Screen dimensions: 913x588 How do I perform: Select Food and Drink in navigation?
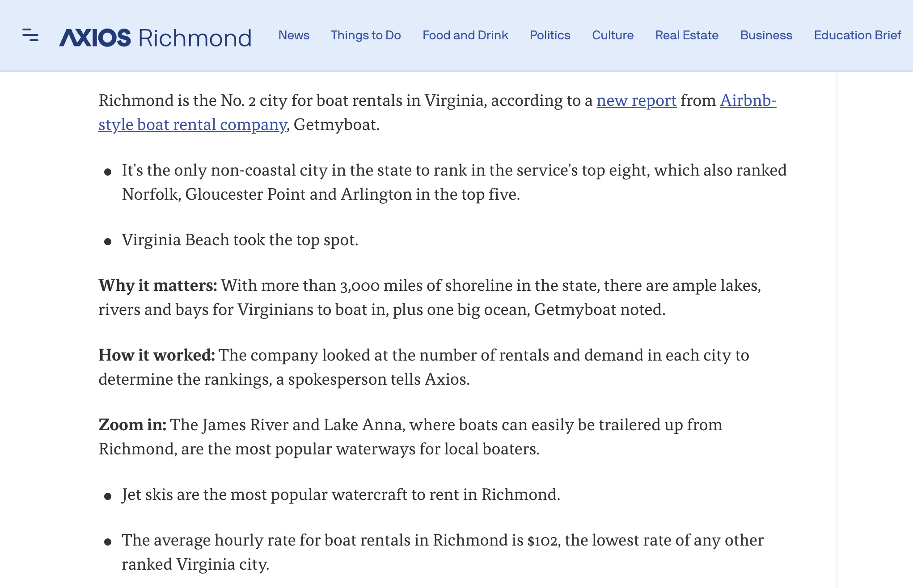(x=465, y=35)
